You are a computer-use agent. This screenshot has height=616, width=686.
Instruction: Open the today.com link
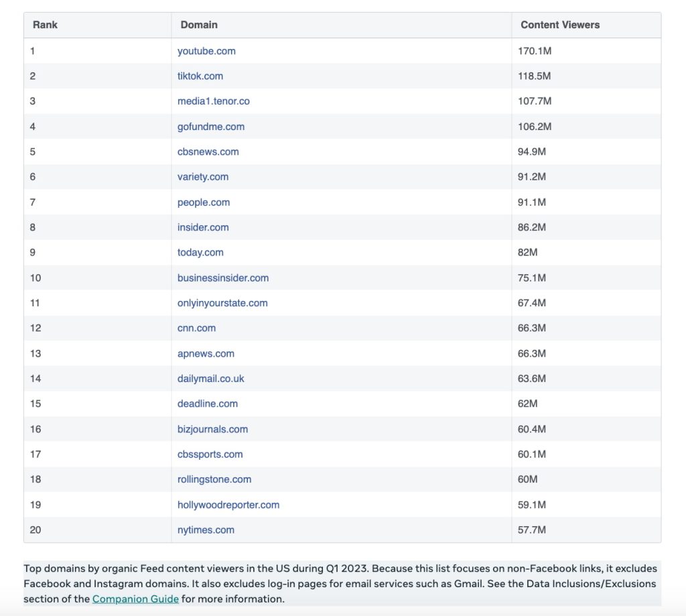coord(200,252)
